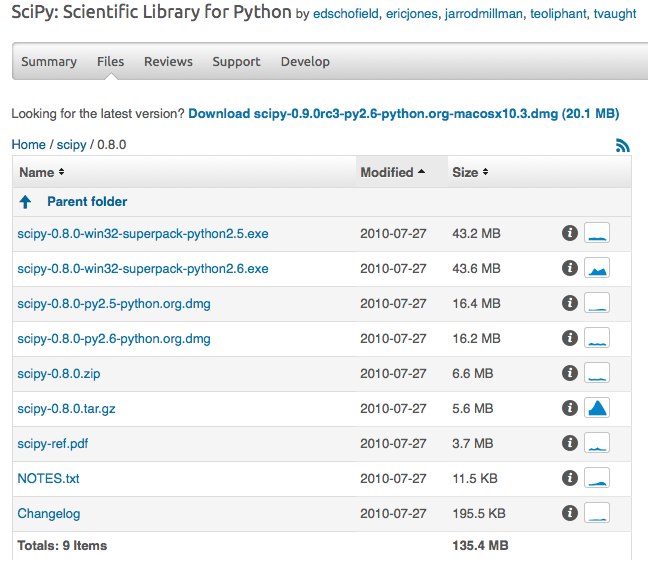
Task: Open download stats chart for py2.6-python.org.dmg
Action: point(597,338)
